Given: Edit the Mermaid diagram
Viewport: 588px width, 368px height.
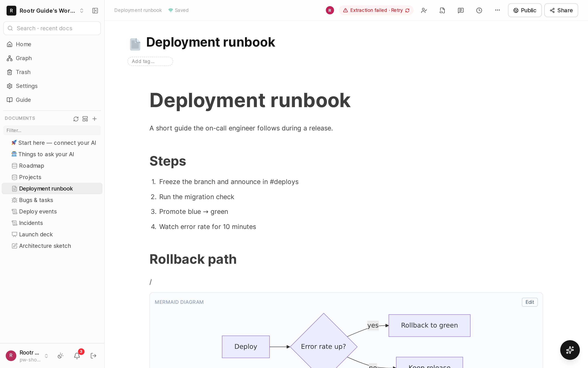Looking at the screenshot, I should [x=530, y=302].
